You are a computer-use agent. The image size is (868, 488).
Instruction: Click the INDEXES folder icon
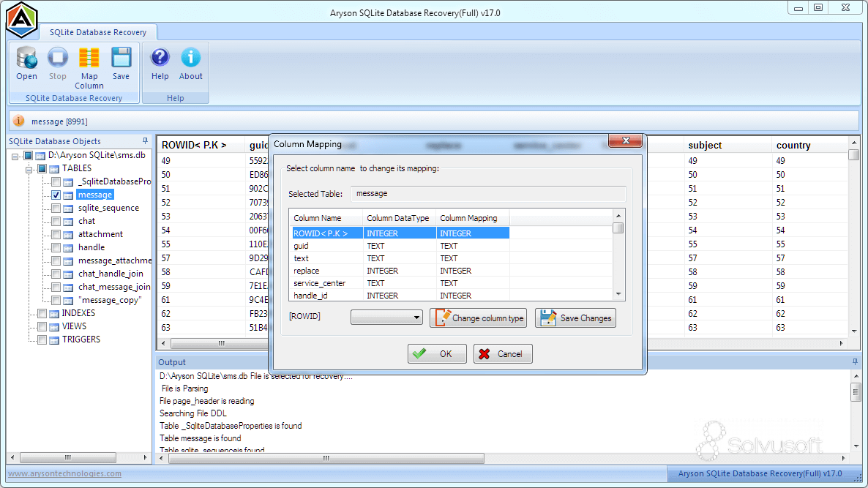coord(54,314)
